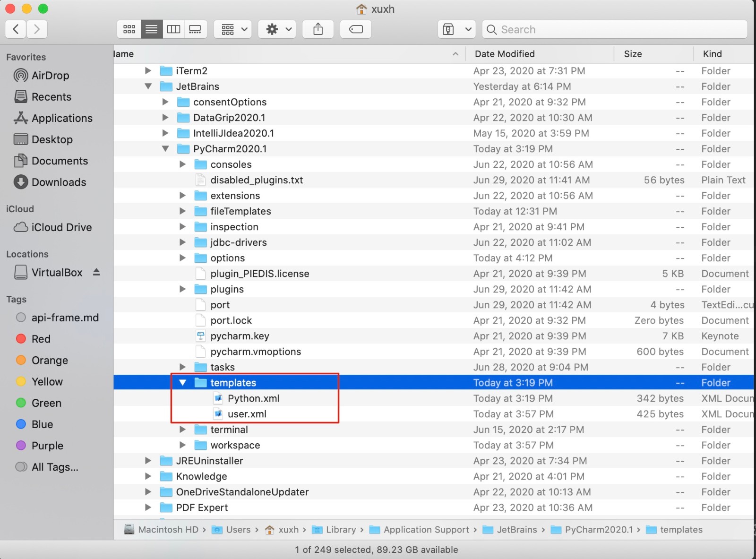Switch to gallery view
The height and width of the screenshot is (559, 756).
pyautogui.click(x=195, y=29)
